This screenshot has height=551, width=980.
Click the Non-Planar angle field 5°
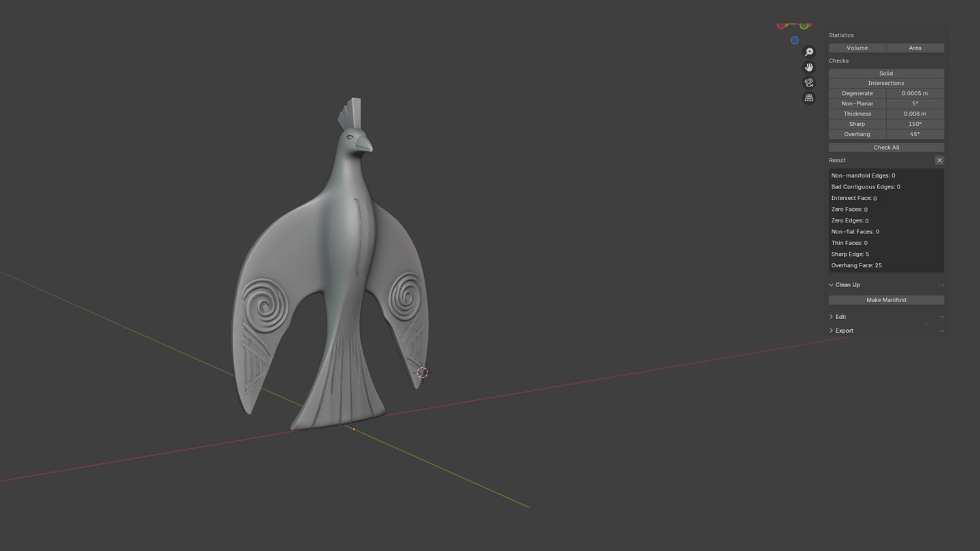pyautogui.click(x=915, y=103)
